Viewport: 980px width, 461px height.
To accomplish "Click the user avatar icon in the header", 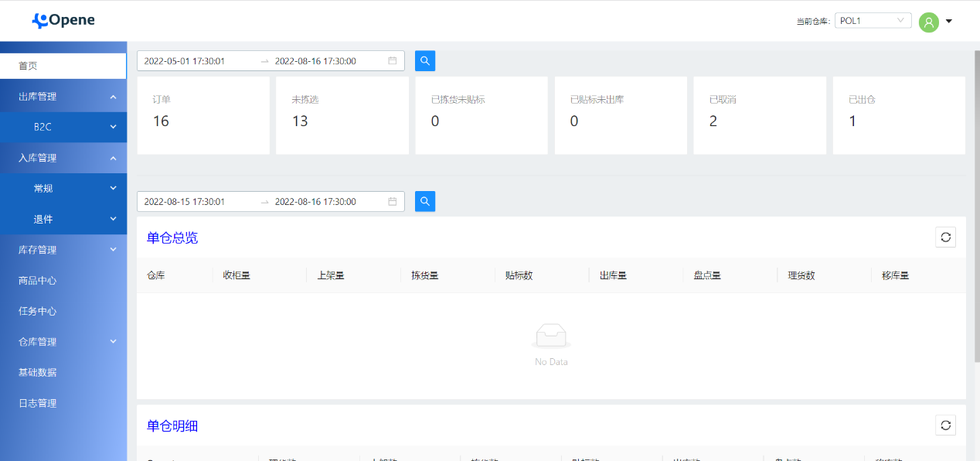I will click(x=928, y=22).
